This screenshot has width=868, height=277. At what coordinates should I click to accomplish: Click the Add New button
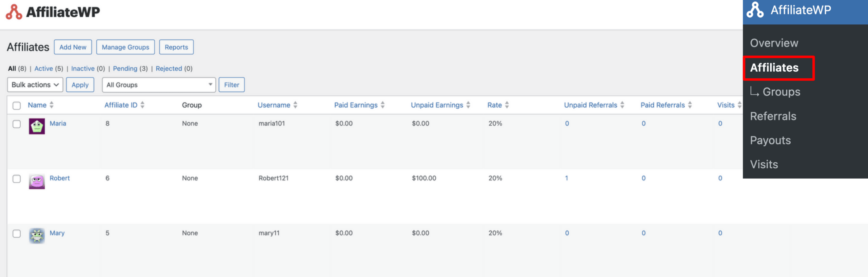pos(73,47)
